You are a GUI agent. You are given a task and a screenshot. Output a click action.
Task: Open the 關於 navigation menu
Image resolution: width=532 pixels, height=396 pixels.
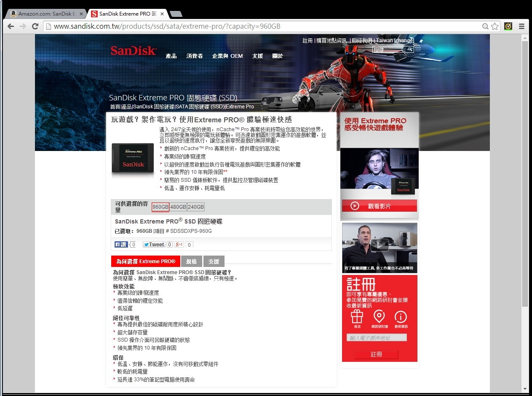coord(278,56)
